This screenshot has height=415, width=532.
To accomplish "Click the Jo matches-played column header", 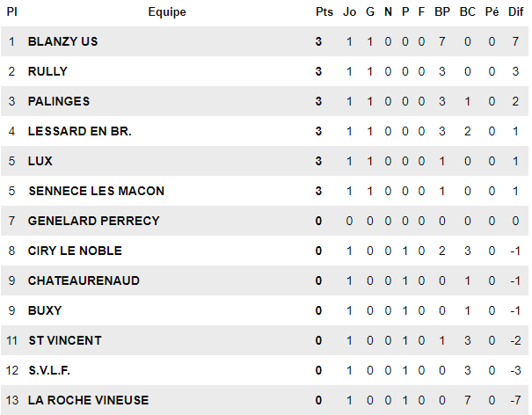I will pyautogui.click(x=349, y=12).
